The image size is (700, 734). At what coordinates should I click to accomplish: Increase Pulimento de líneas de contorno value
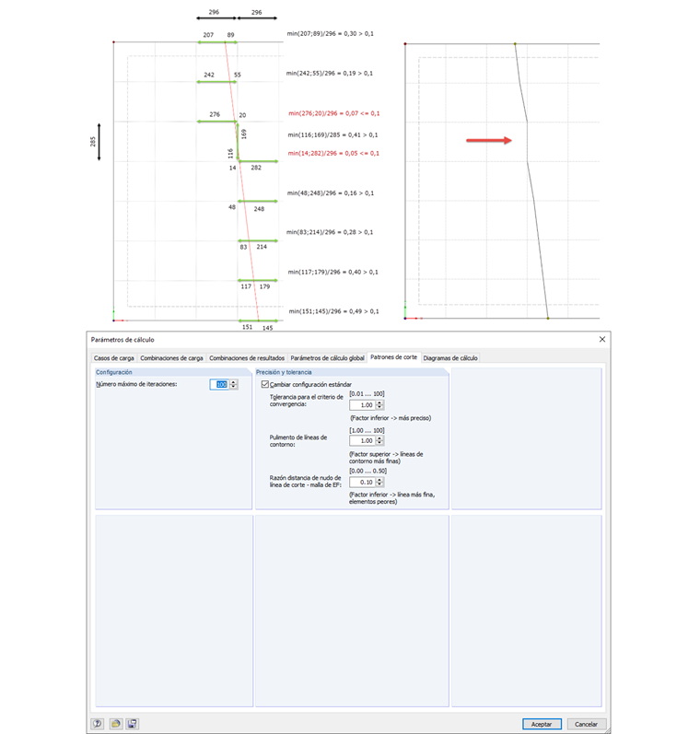point(379,438)
